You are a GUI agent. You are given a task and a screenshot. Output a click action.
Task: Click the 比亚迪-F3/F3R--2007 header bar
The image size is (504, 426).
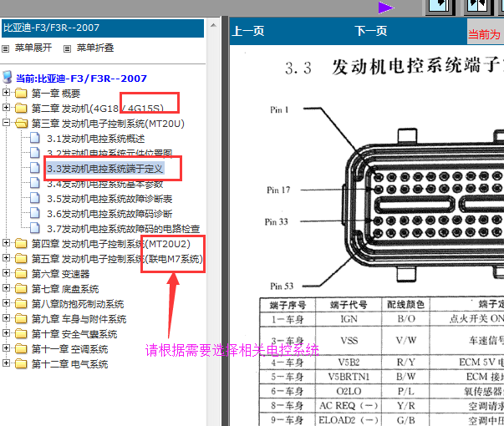tap(103, 28)
